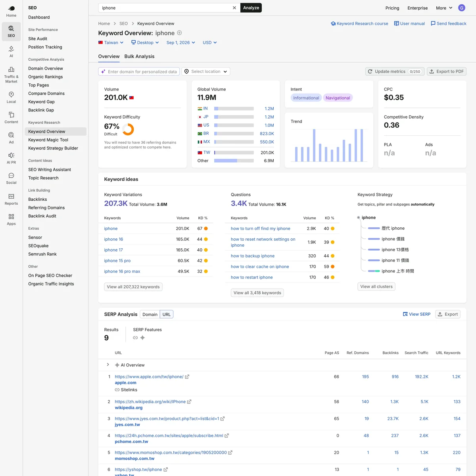The image size is (476, 476).
Task: Click View all 3,418 keywords button
Action: [x=257, y=293]
